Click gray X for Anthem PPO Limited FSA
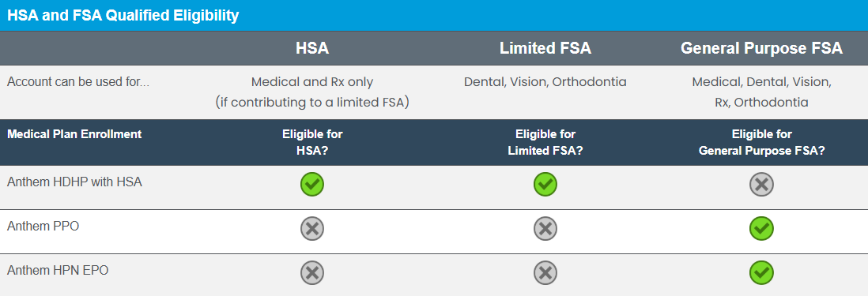Image resolution: width=868 pixels, height=296 pixels. tap(545, 229)
